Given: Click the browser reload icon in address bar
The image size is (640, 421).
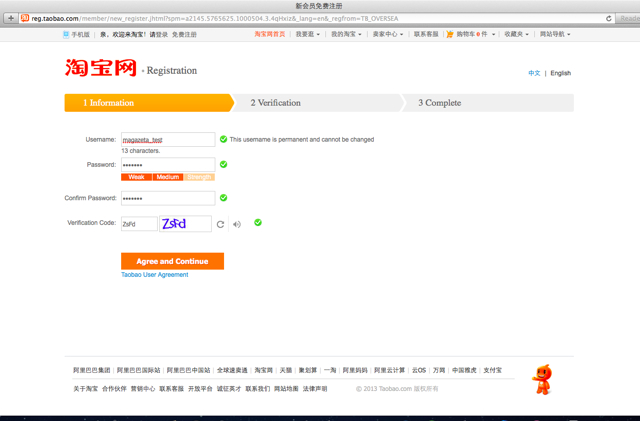Looking at the screenshot, I should click(x=609, y=18).
